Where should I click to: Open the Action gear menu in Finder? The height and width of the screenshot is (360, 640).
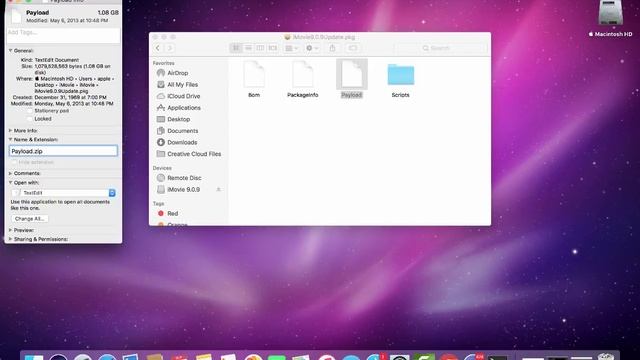point(312,48)
